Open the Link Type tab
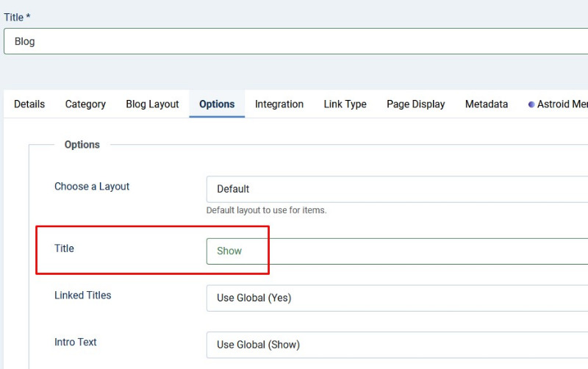 (345, 104)
